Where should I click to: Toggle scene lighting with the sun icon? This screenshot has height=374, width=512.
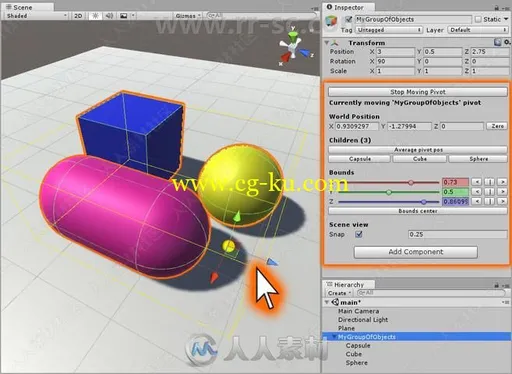95,16
